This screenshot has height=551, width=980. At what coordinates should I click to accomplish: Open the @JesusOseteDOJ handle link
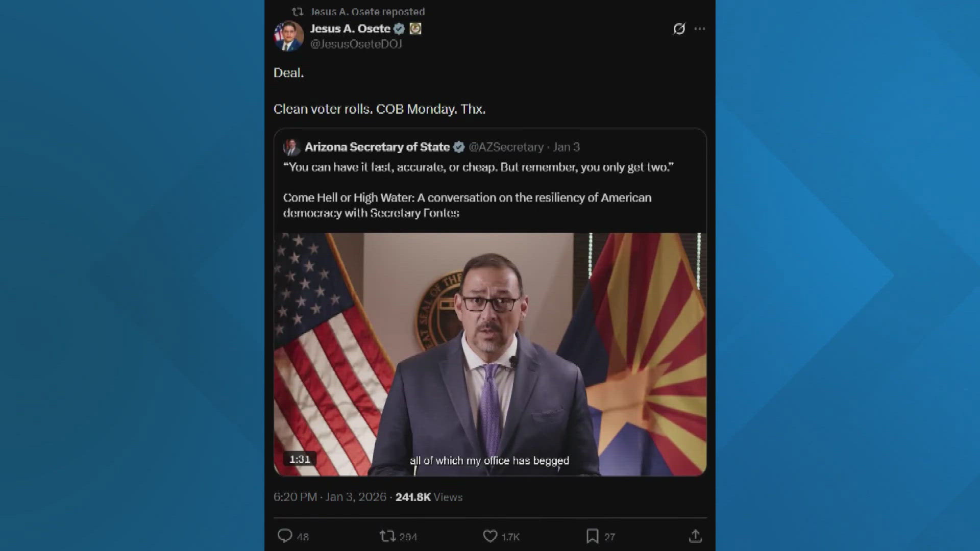(x=356, y=44)
